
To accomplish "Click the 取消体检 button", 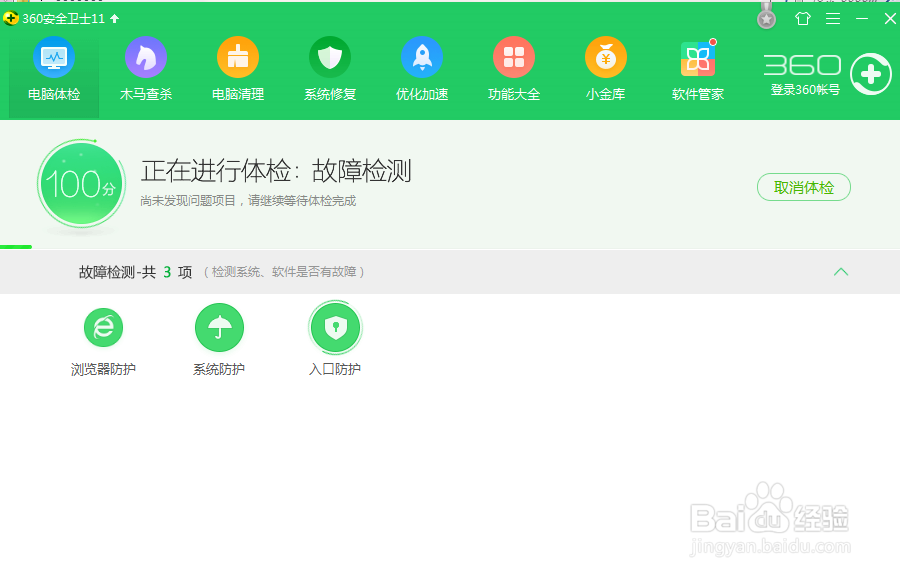I will coord(804,187).
